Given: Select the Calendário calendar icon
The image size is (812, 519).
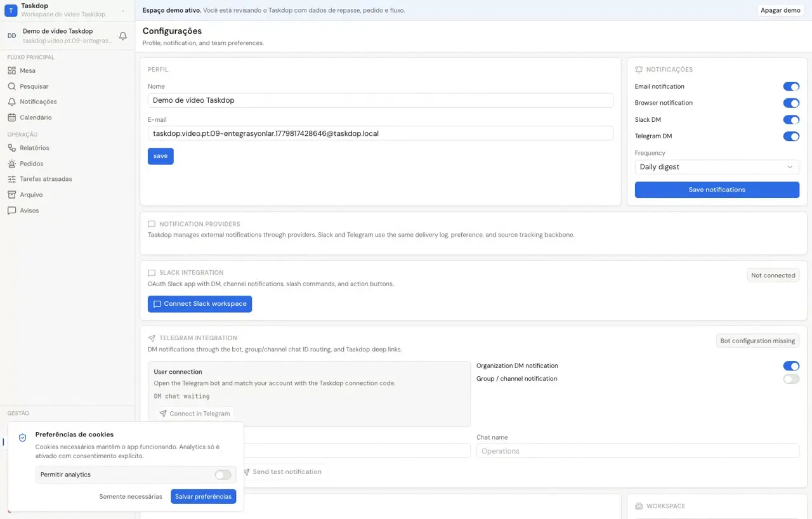Looking at the screenshot, I should click(11, 117).
